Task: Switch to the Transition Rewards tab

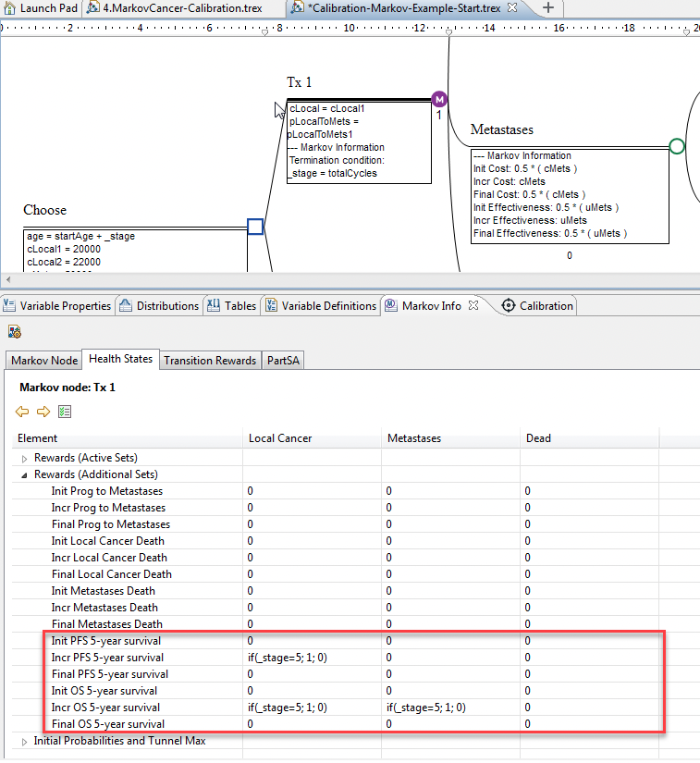Action: [x=210, y=361]
